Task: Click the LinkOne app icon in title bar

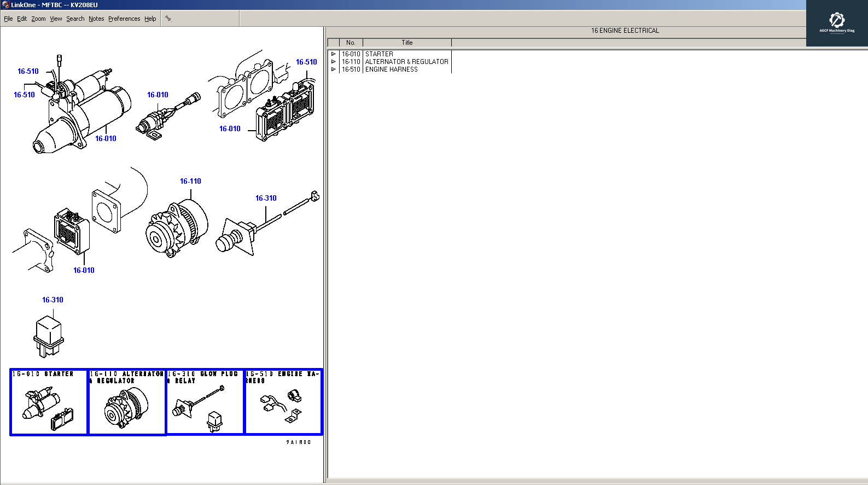Action: (5, 5)
